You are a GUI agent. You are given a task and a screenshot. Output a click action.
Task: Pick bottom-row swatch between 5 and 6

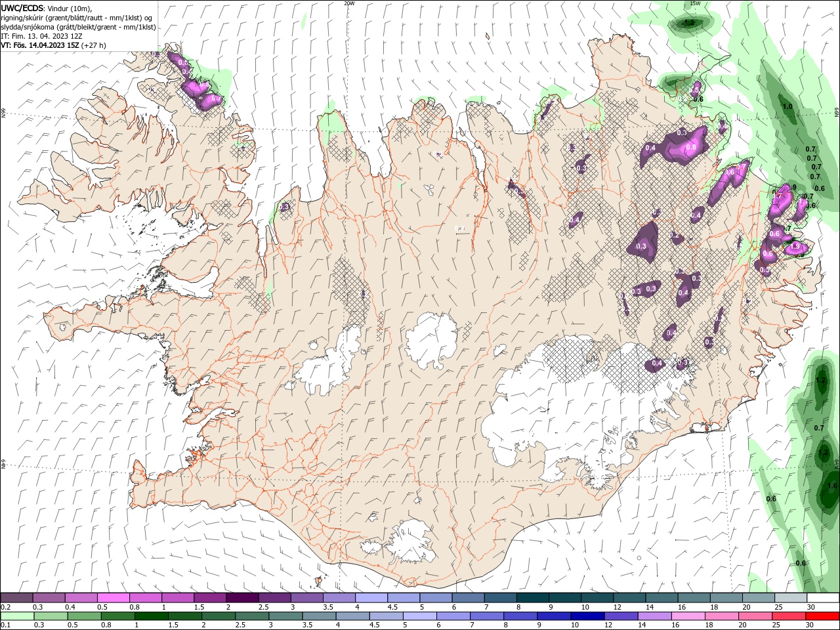(419, 616)
